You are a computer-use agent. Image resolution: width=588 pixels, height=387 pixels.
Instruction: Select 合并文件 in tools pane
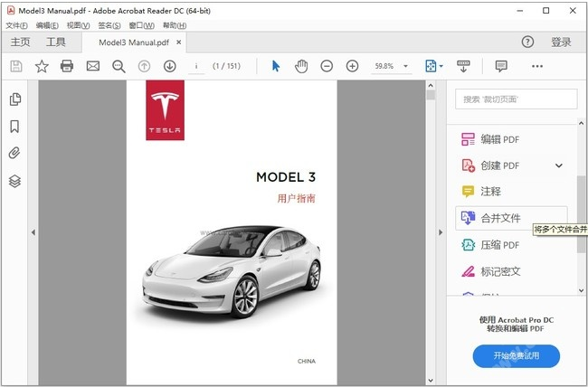click(499, 218)
